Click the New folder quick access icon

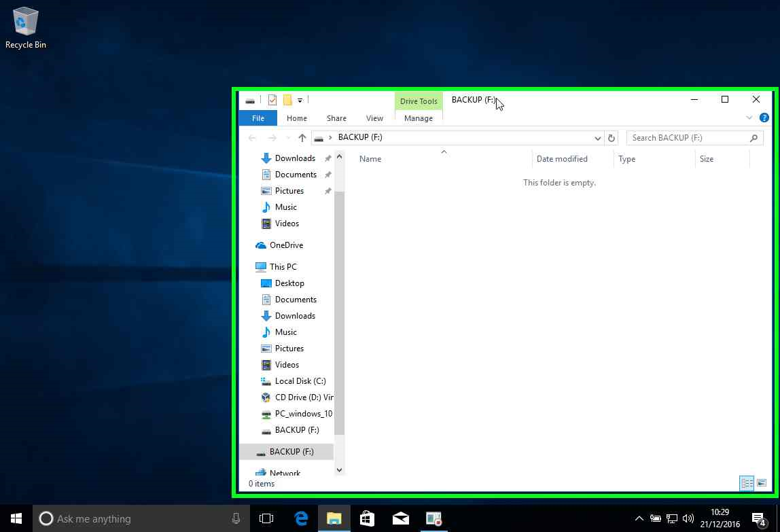pyautogui.click(x=287, y=100)
